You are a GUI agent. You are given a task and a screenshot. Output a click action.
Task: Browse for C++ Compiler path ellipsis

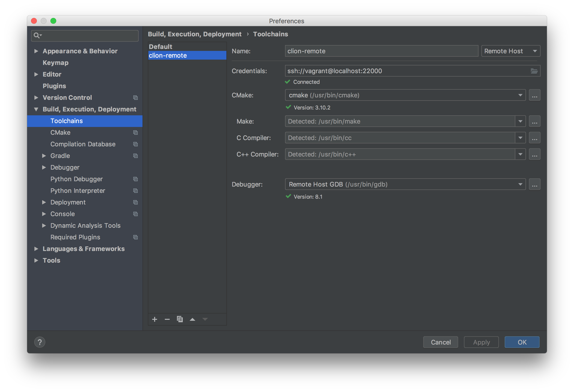(534, 154)
